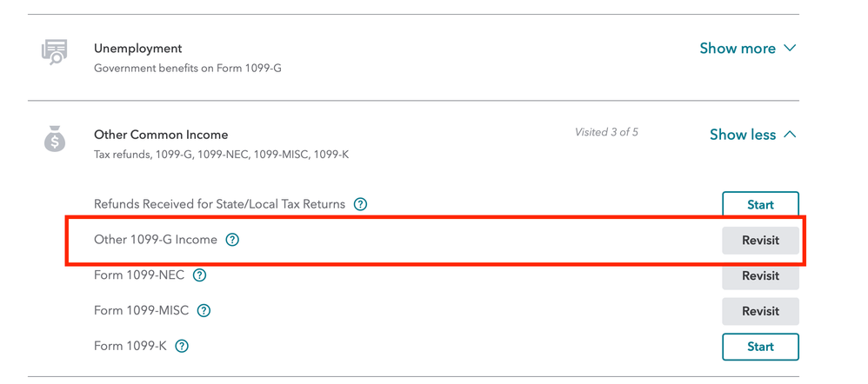Click help icon beside Form 1099-NEC
This screenshot has height=384, width=868.
pyautogui.click(x=199, y=275)
